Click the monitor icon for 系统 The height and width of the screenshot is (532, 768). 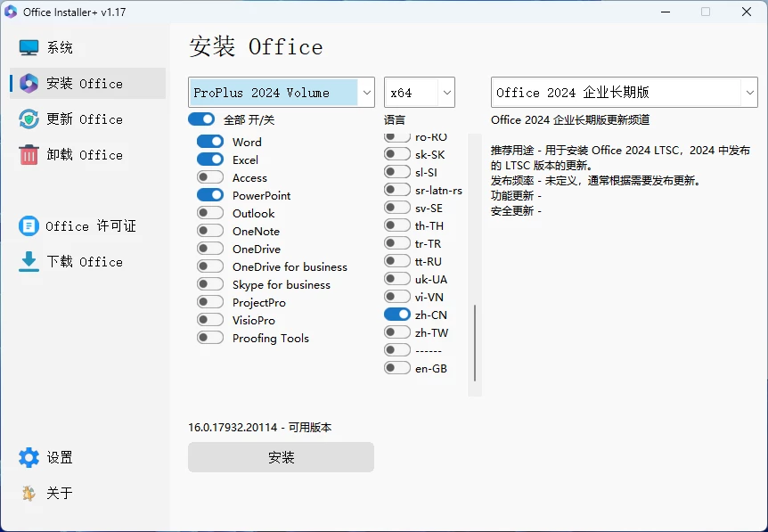(x=29, y=48)
